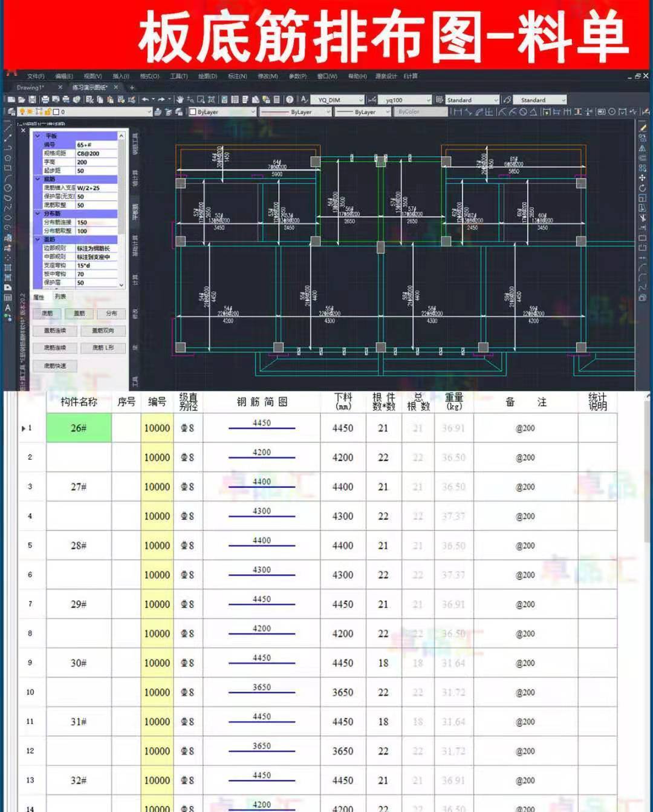
Task: Click the 底筋 button
Action: (47, 313)
